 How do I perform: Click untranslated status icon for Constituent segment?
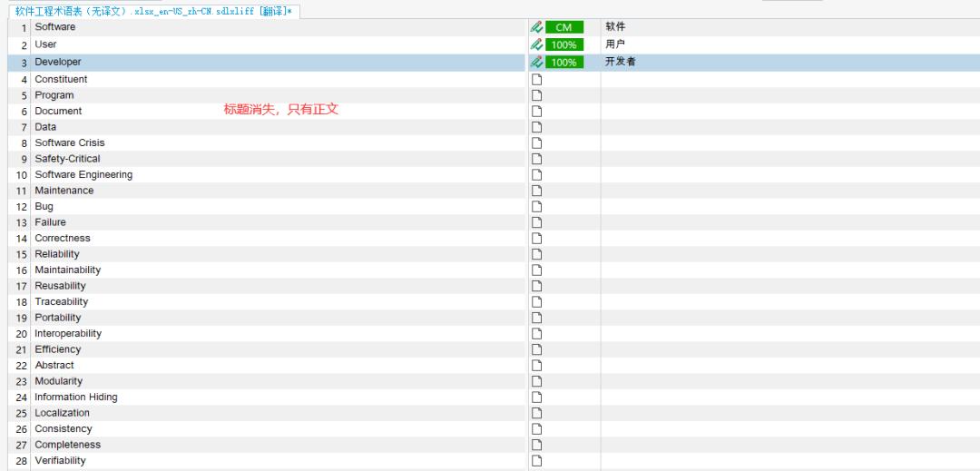pos(536,79)
